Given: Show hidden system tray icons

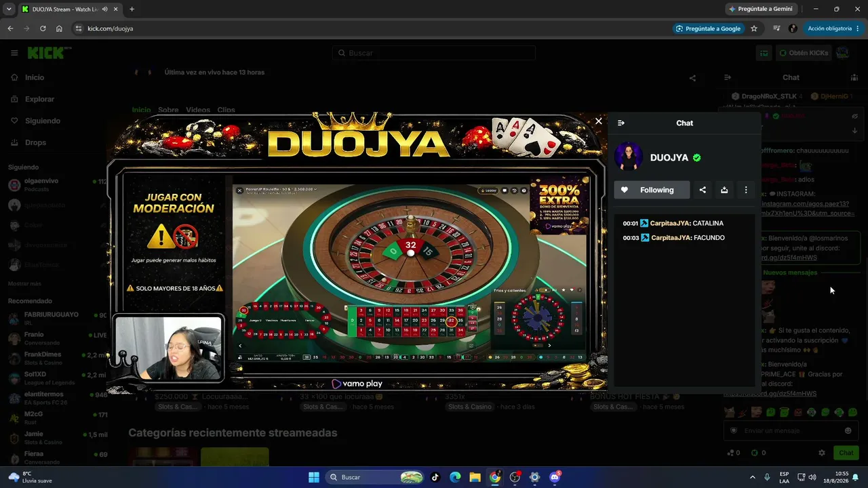Looking at the screenshot, I should coord(752,477).
